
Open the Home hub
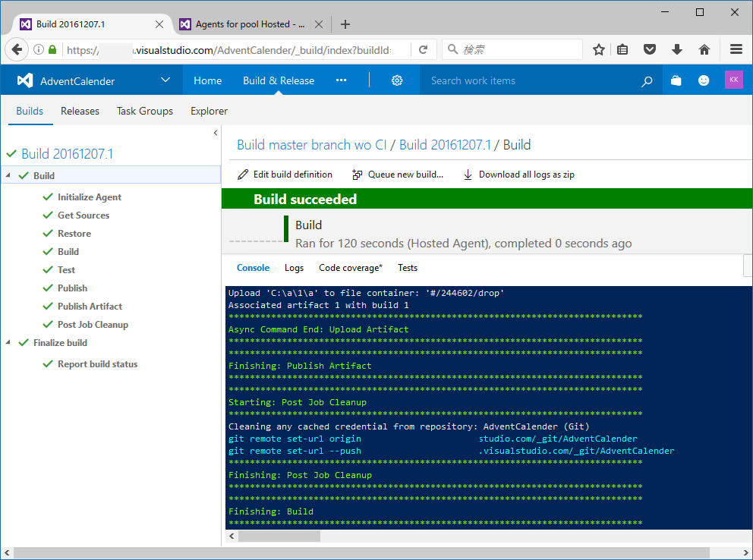click(207, 80)
